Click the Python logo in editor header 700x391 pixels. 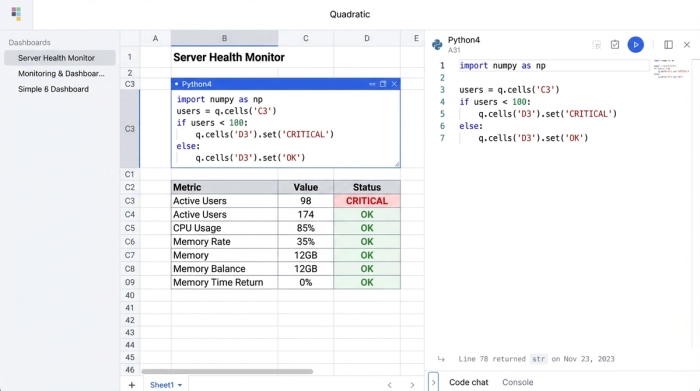(437, 45)
